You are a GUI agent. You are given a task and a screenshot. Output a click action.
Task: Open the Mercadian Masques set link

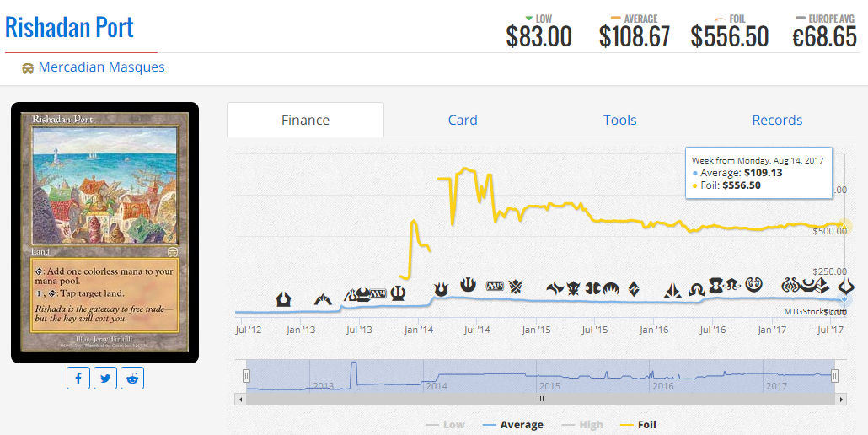101,67
